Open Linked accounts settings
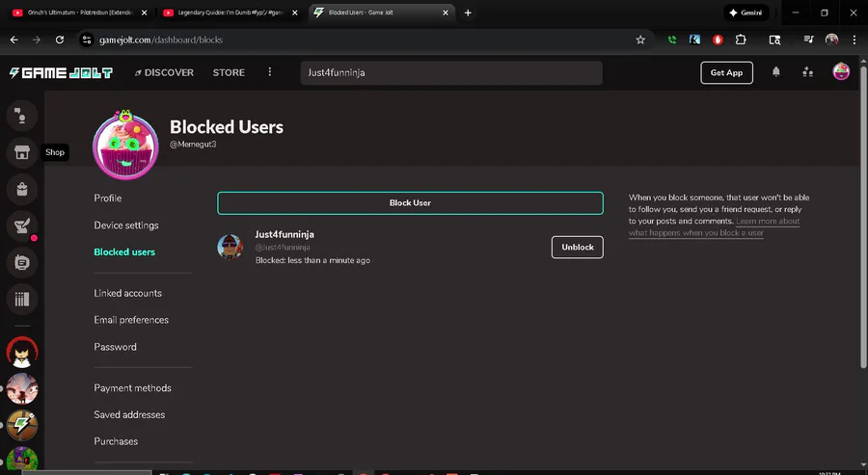Viewport: 868px width, 475px height. [x=128, y=293]
